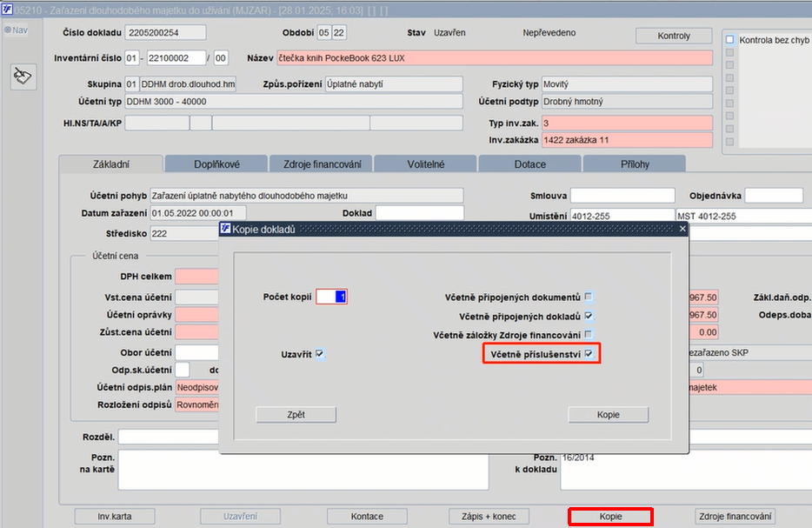Click the Středisko field 222
812x528 pixels.
click(185, 234)
